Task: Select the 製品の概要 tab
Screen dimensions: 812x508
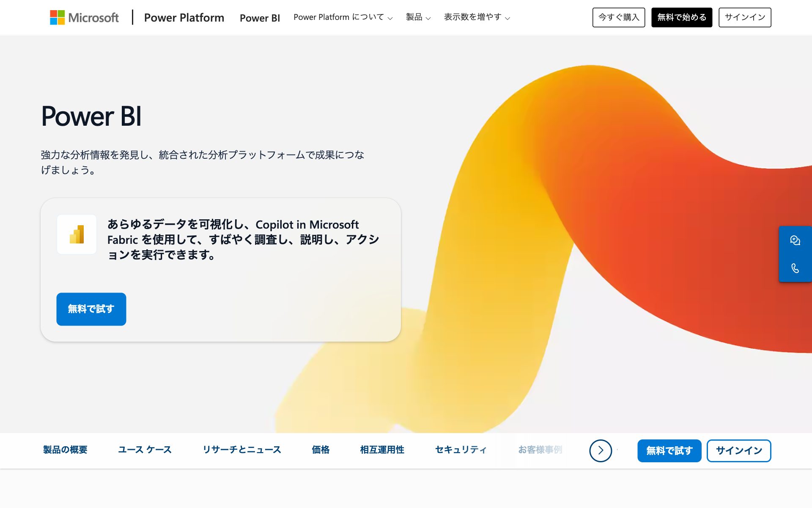Action: (x=65, y=450)
